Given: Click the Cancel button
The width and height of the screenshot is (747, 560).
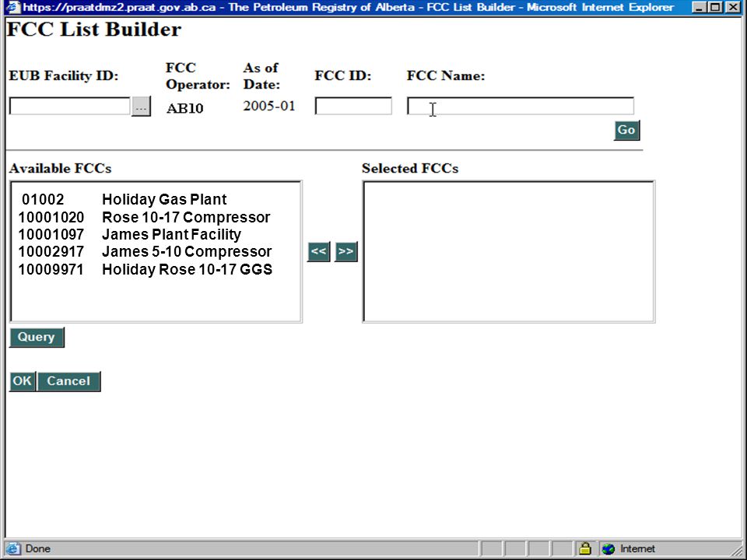Looking at the screenshot, I should click(68, 381).
